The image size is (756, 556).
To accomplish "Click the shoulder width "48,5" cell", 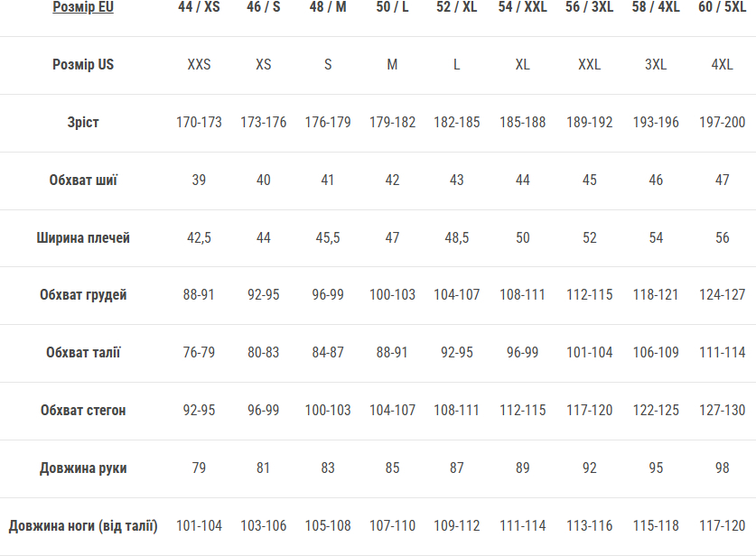I will click(x=457, y=237).
